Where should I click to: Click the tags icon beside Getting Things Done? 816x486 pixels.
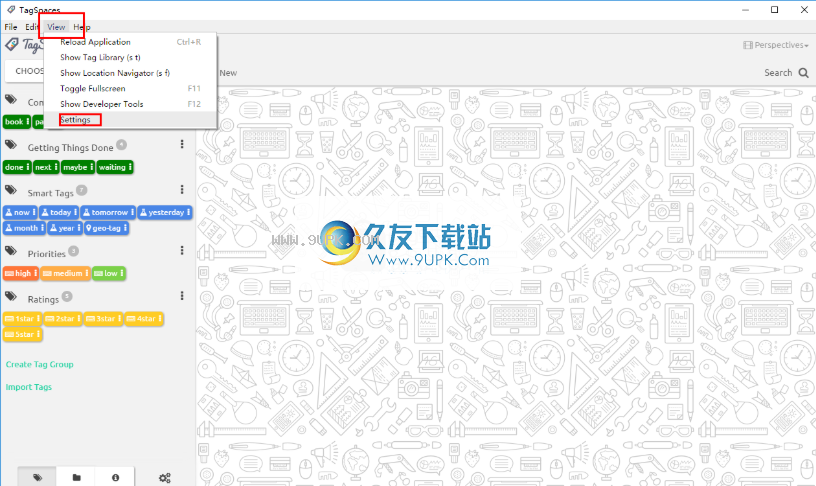[11, 145]
